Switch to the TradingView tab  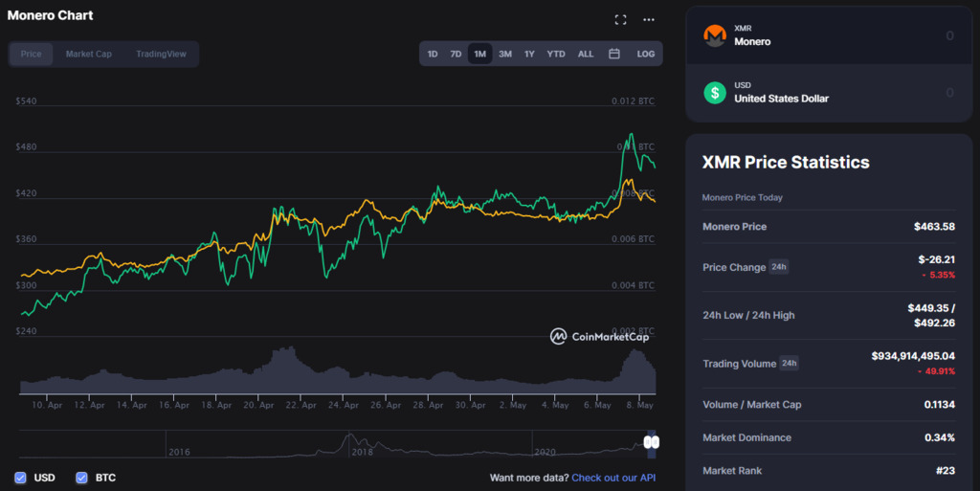pyautogui.click(x=161, y=54)
